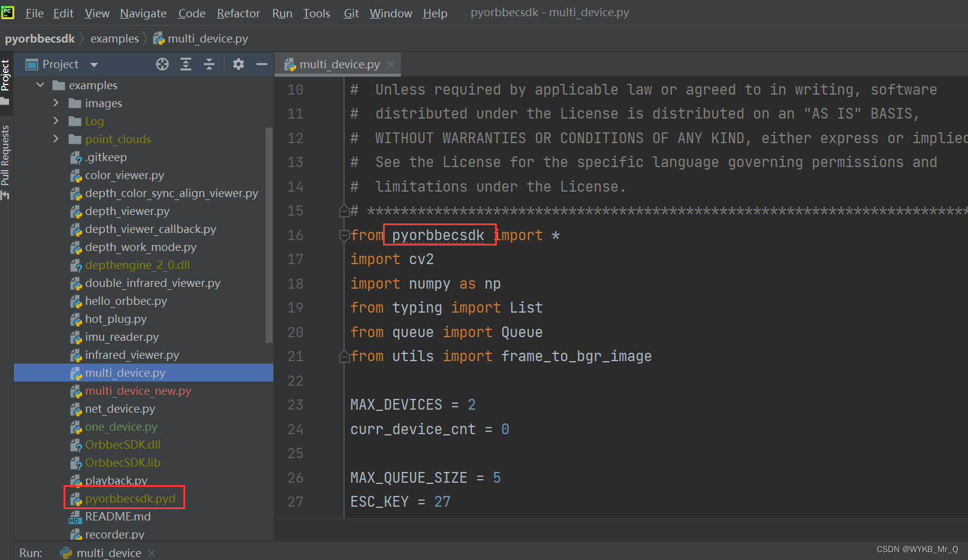Open the Edit menu
Viewport: 968px width, 560px height.
point(64,13)
